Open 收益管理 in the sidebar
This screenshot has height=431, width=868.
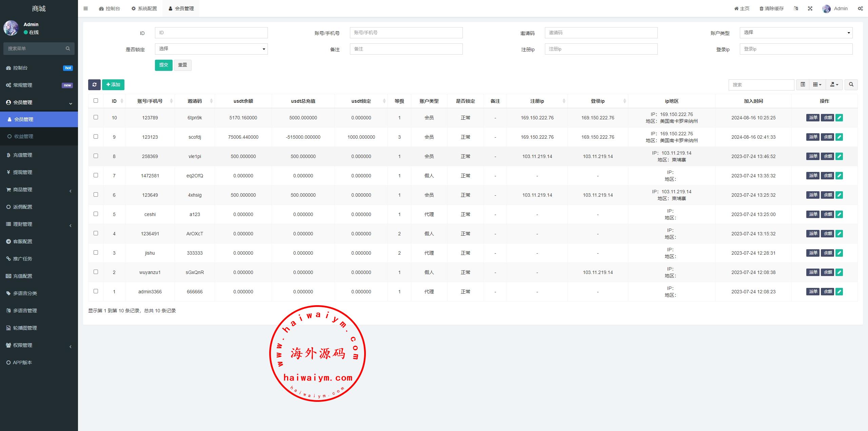(x=24, y=136)
